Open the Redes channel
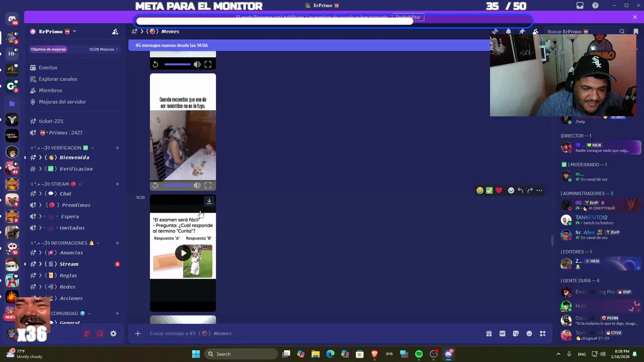Image resolution: width=644 pixels, height=362 pixels. point(74,287)
